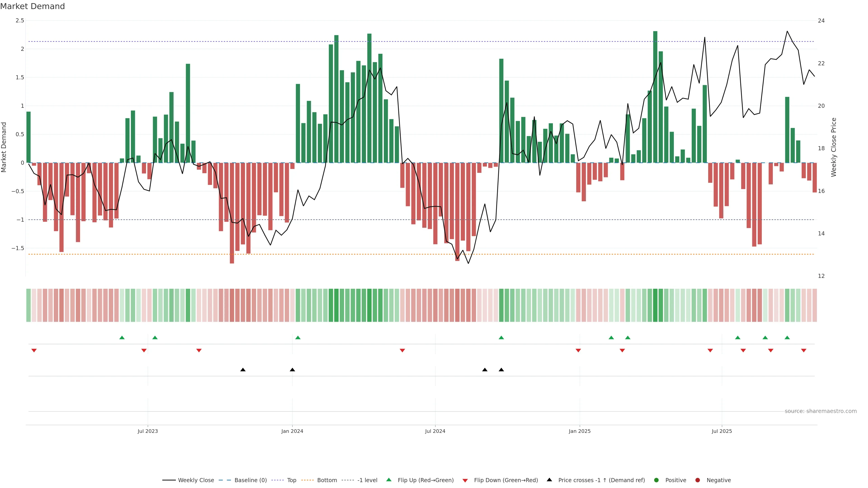Image resolution: width=868 pixels, height=488 pixels.
Task: Toggle the Weekly Close legend entry
Action: 196,480
